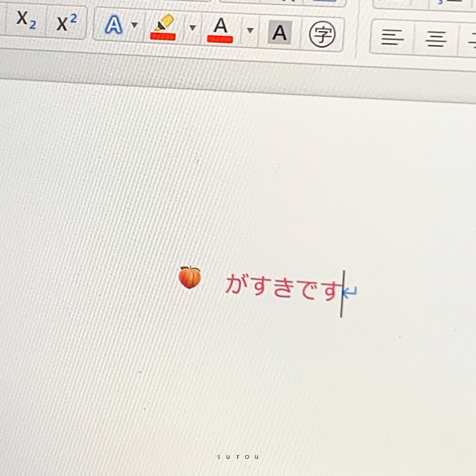Click the red highlight color bar

(163, 37)
